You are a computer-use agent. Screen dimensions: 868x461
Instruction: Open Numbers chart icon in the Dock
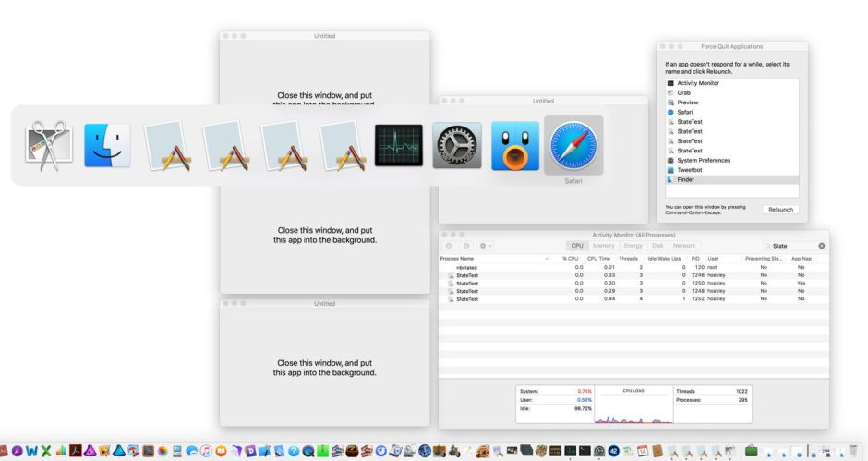(x=61, y=451)
